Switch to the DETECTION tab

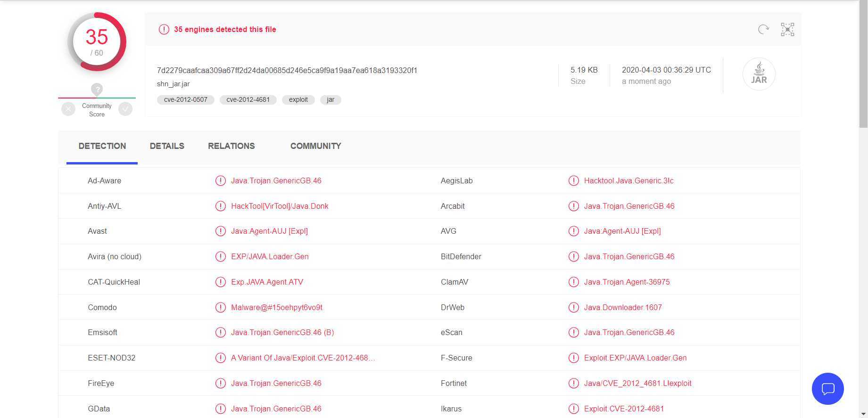[102, 146]
